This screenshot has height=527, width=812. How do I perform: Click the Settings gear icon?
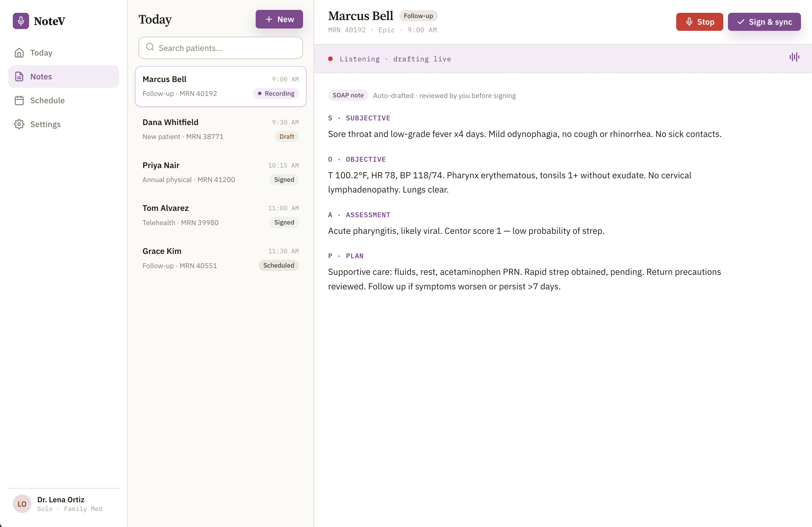click(19, 124)
